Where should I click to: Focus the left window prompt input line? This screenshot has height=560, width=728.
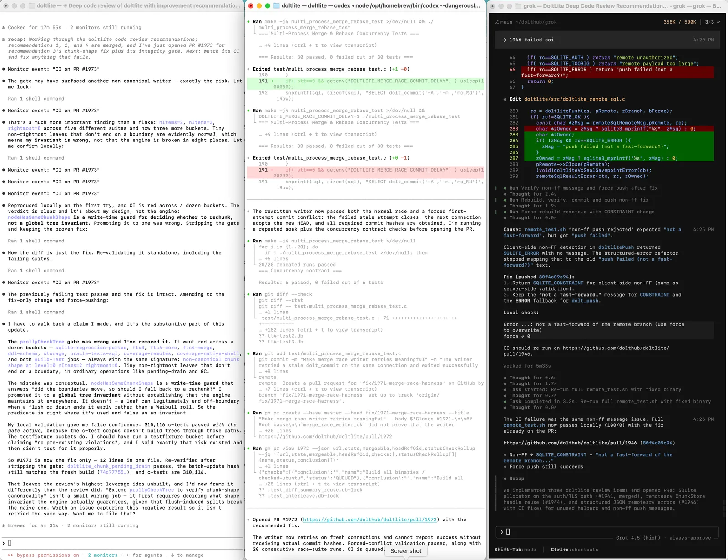[122, 543]
